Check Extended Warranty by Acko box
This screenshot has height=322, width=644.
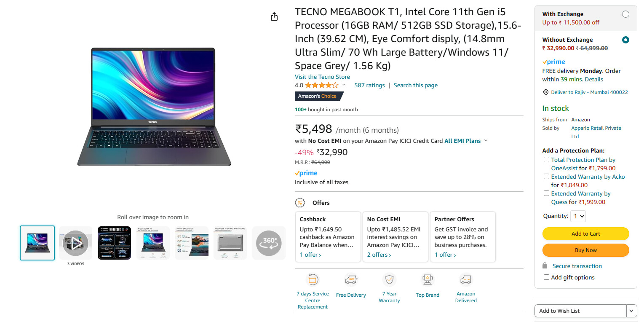tap(546, 177)
